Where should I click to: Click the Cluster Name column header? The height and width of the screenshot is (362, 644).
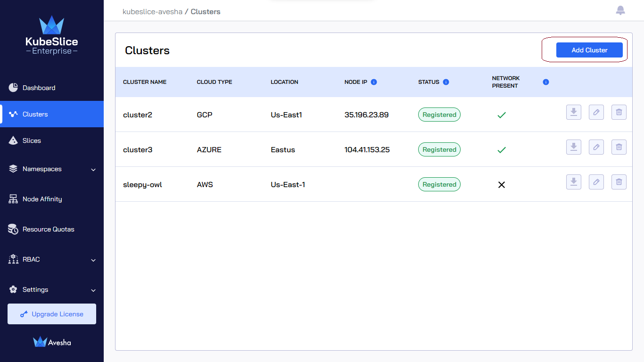(145, 82)
